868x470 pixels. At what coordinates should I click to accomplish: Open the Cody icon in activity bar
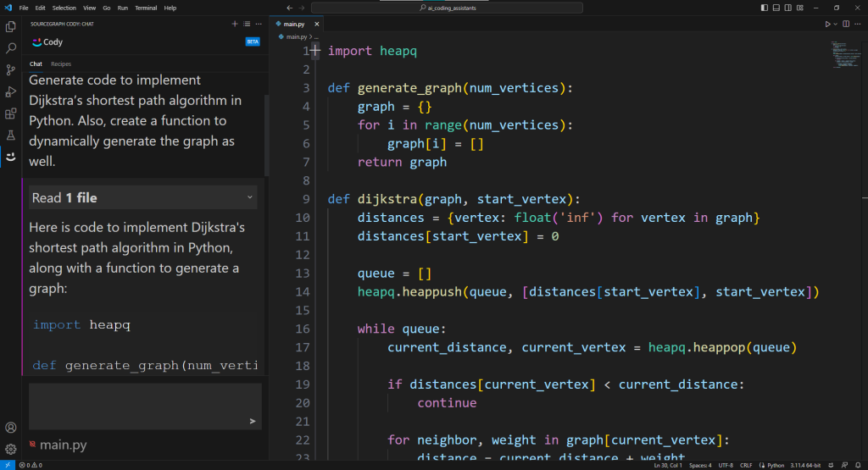11,157
